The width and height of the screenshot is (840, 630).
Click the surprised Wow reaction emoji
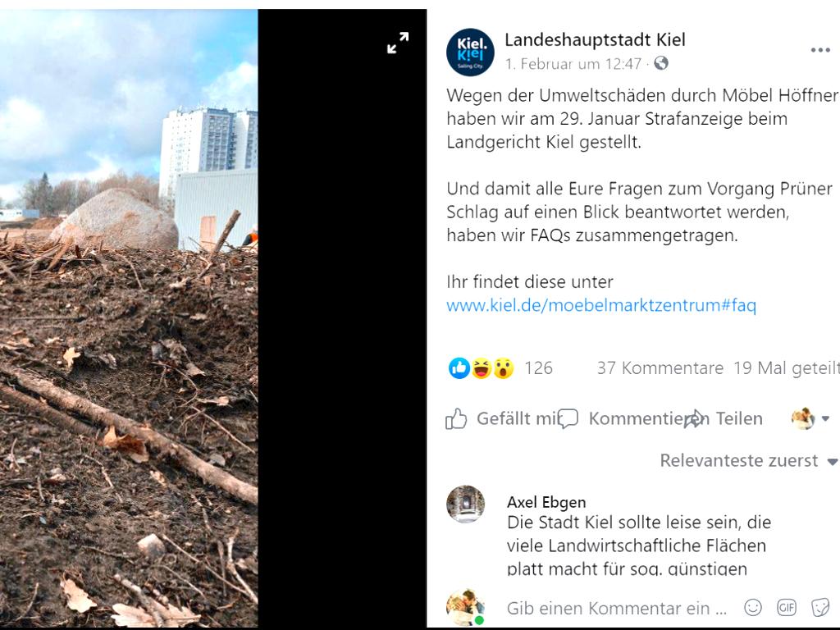(503, 368)
